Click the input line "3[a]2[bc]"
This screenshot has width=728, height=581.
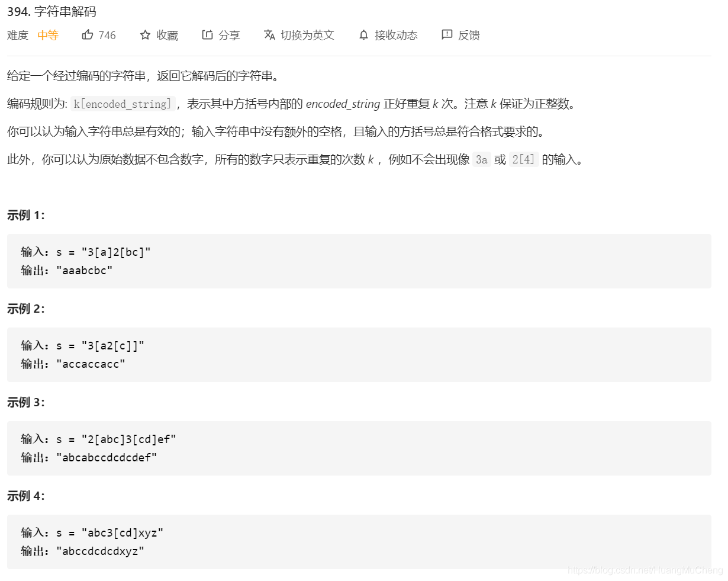click(86, 252)
